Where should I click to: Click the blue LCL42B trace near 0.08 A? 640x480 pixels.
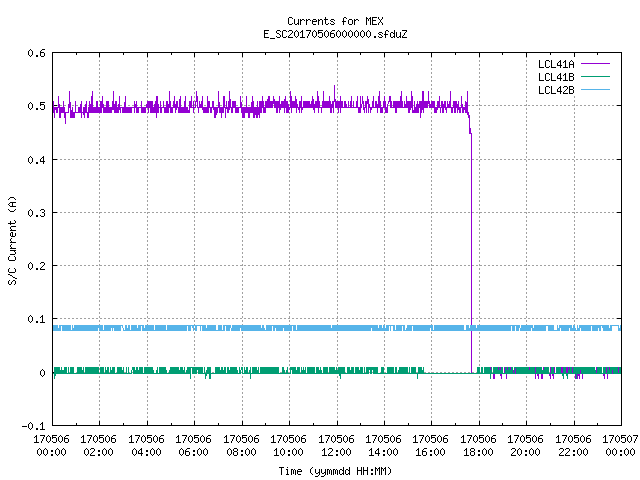coord(337,328)
